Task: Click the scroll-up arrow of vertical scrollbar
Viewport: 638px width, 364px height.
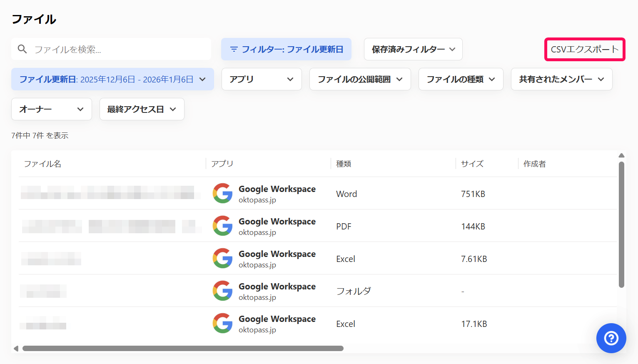Action: click(621, 155)
